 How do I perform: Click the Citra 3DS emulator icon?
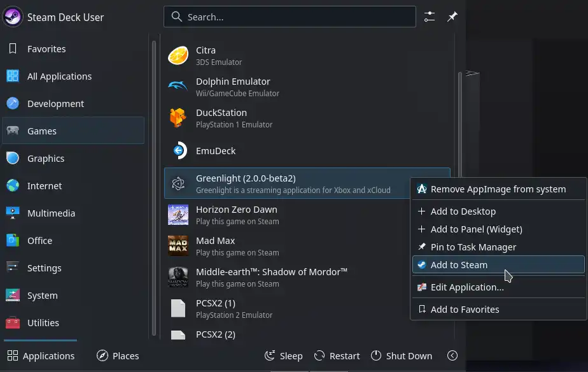[178, 56]
